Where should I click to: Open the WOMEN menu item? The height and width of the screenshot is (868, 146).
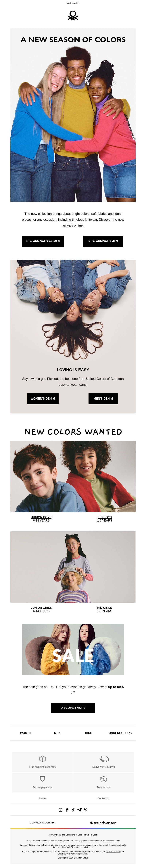(x=26, y=733)
